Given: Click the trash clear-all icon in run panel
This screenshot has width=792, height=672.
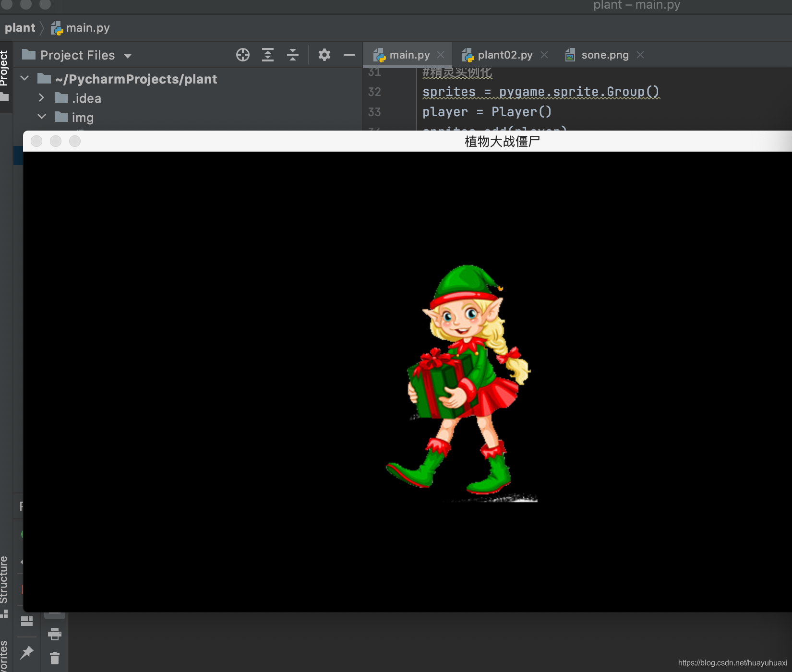Looking at the screenshot, I should click(55, 658).
